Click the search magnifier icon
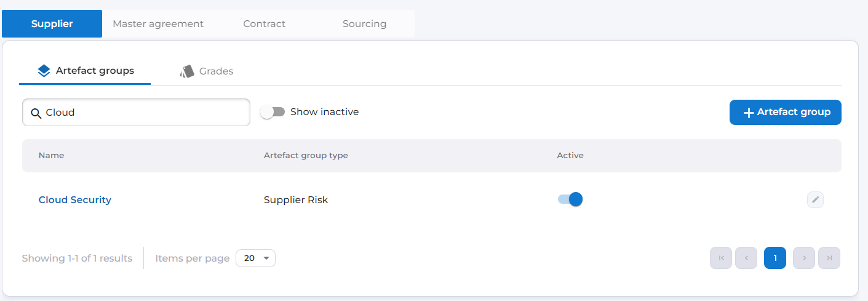Image resolution: width=868 pixels, height=301 pixels. 36,113
